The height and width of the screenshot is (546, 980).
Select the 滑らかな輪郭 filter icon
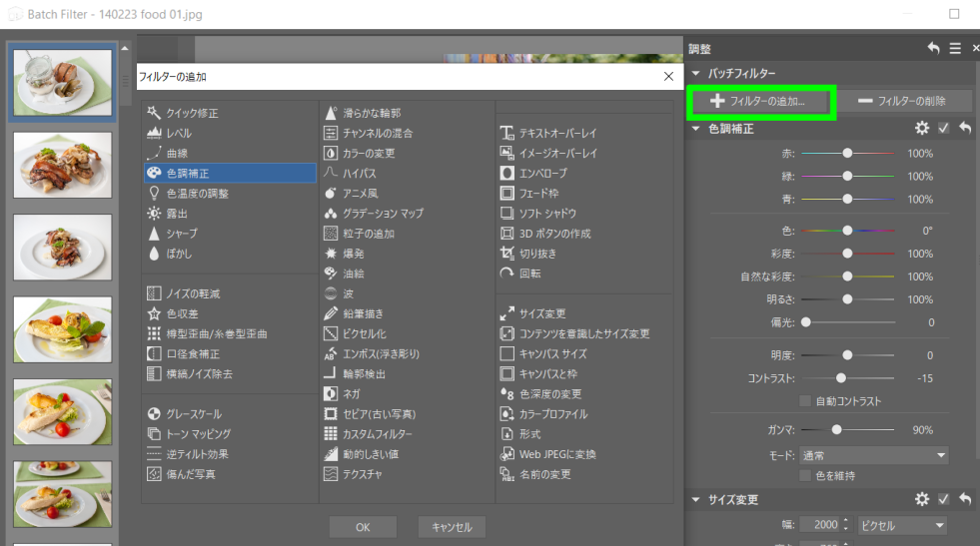pyautogui.click(x=331, y=113)
